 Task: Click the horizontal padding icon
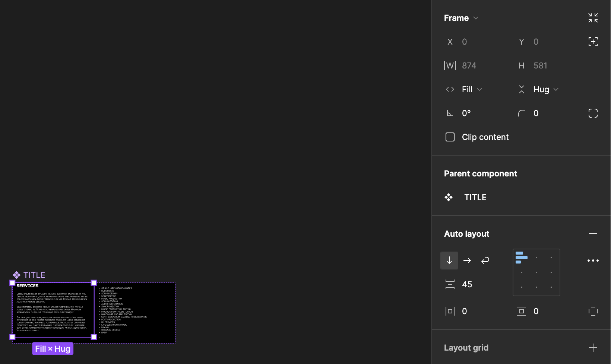(x=450, y=311)
